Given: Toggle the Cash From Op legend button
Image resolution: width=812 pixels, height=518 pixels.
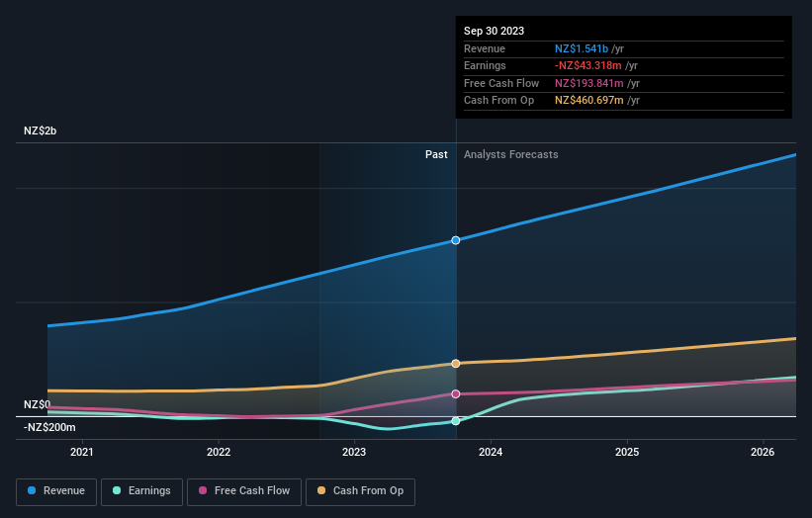Looking at the screenshot, I should pyautogui.click(x=360, y=491).
